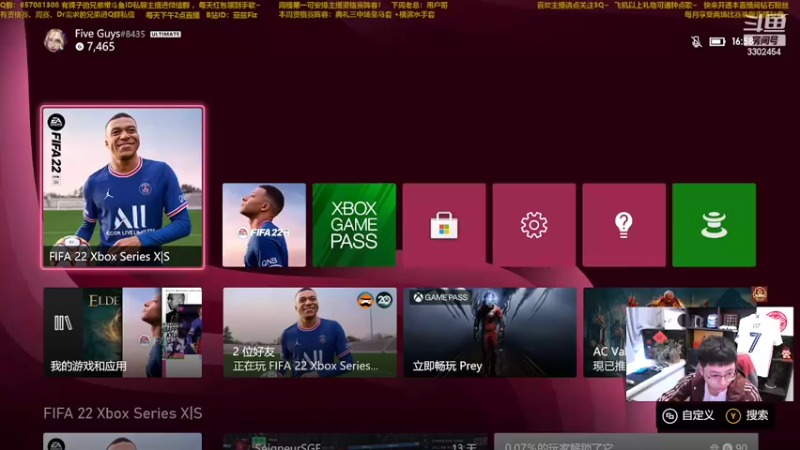Viewport: 800px width, 450px height.
Task: Click the Five Guys#8435 gamertag
Action: [110, 34]
